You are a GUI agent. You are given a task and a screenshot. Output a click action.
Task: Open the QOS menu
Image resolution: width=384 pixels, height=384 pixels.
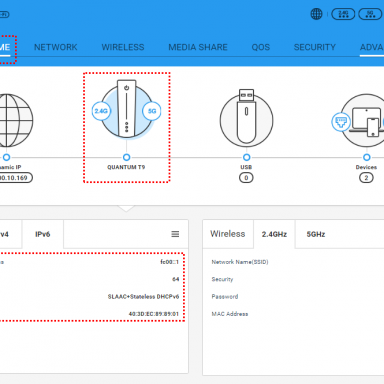pyautogui.click(x=261, y=47)
